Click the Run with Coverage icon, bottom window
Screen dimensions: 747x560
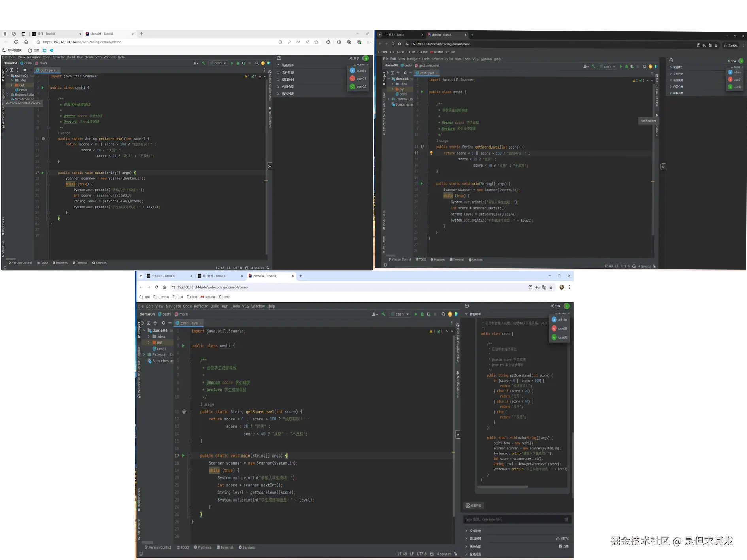tap(428, 314)
